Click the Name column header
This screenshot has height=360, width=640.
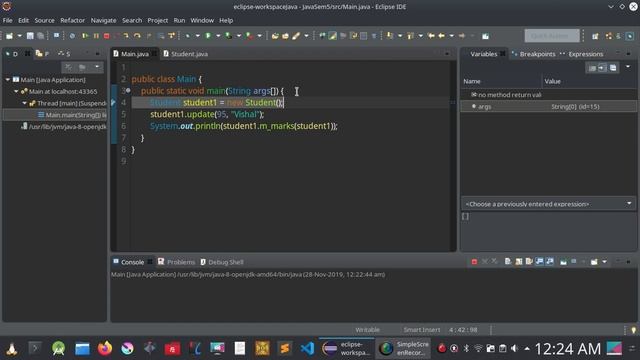click(472, 81)
